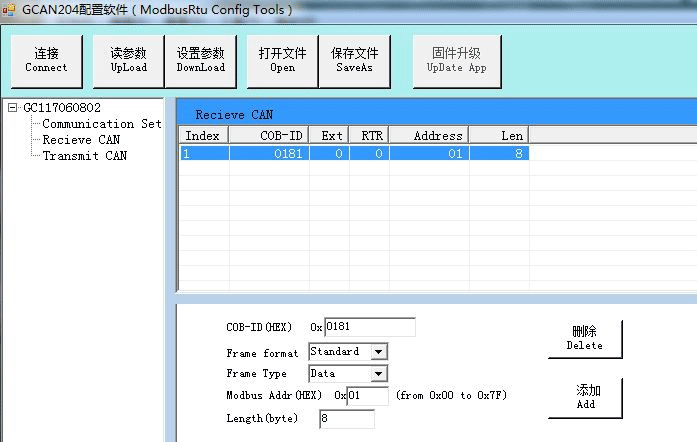Collapse the GC117060802 tree node
This screenshot has height=442, width=697.
[x=12, y=108]
